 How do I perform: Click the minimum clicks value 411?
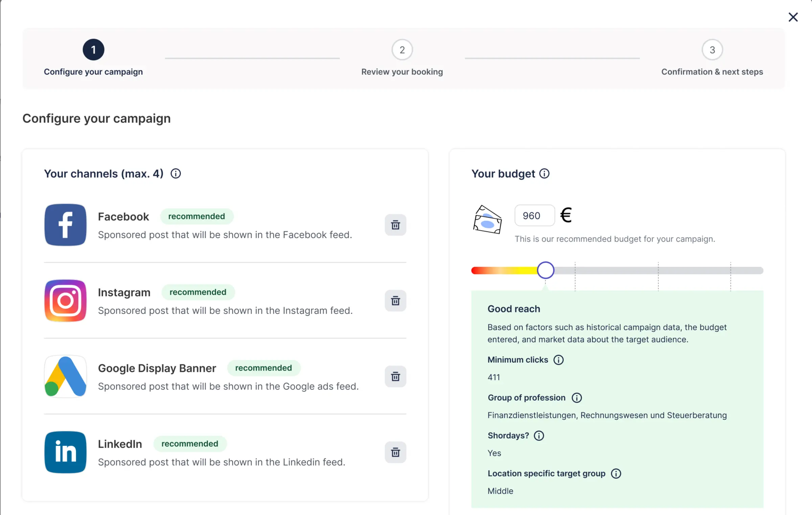click(x=494, y=377)
